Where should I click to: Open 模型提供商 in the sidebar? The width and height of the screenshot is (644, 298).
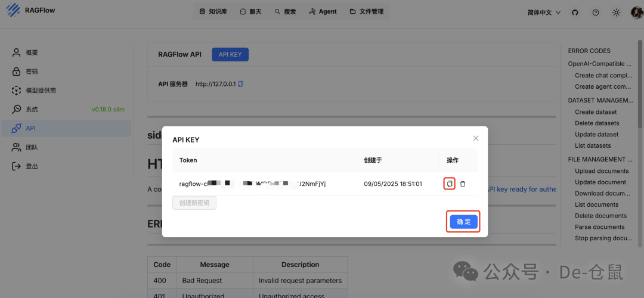66,91
